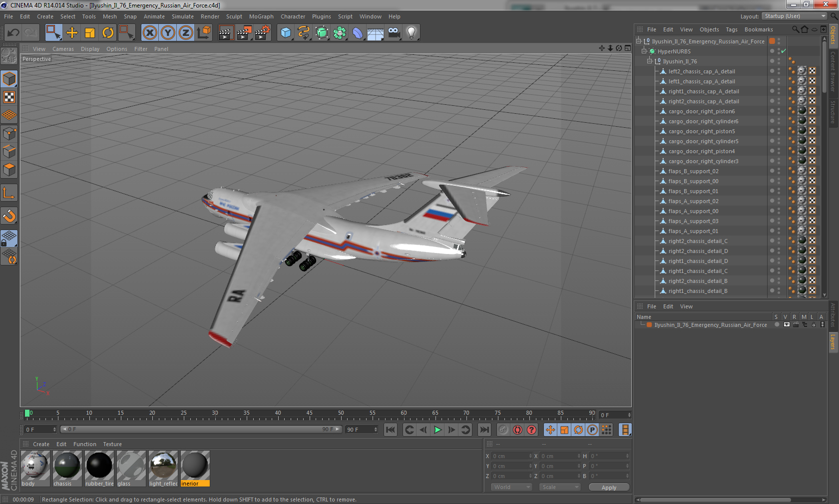Click Apply button in coordinates
The height and width of the screenshot is (504, 839).
609,488
